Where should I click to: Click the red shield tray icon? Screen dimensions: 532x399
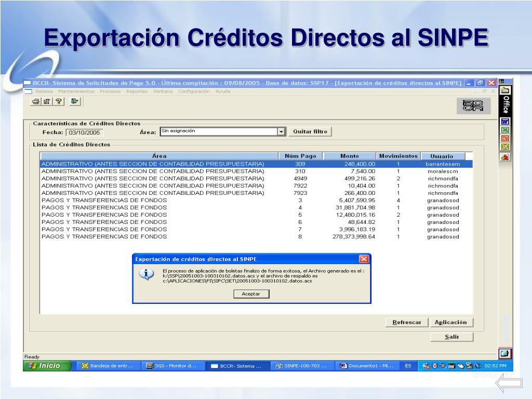click(x=435, y=366)
